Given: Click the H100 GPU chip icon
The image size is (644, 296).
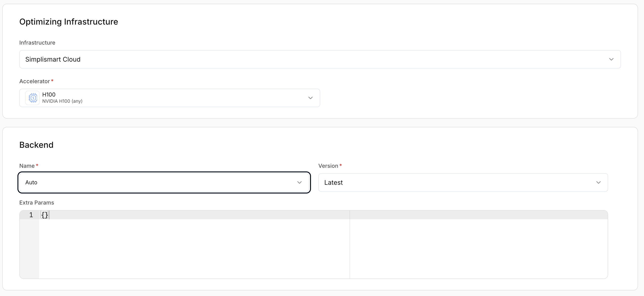Looking at the screenshot, I should 33,98.
